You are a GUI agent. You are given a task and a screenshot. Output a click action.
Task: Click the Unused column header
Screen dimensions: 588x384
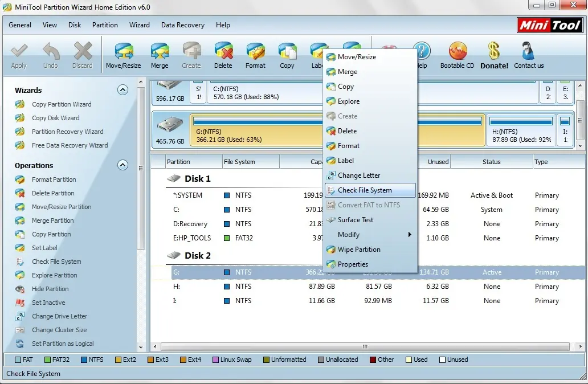(x=434, y=162)
